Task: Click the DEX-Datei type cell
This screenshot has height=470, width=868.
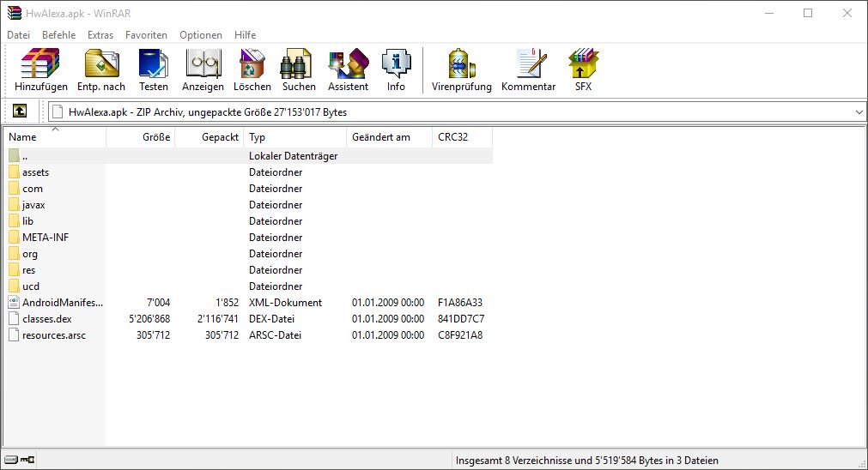Action: pyautogui.click(x=272, y=319)
